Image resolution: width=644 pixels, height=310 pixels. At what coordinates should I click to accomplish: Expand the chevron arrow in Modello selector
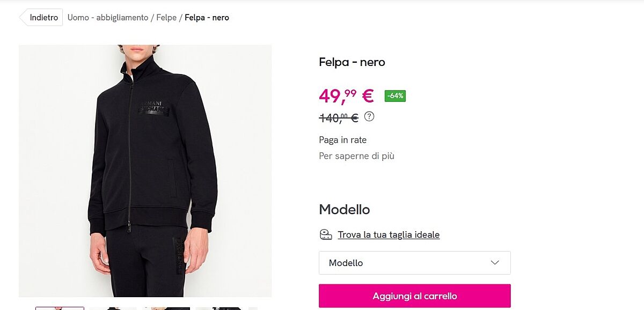pos(495,263)
